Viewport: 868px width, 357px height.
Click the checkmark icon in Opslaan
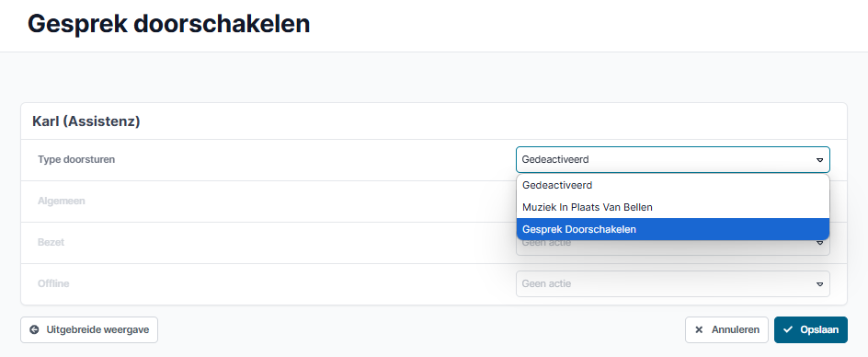coord(788,329)
